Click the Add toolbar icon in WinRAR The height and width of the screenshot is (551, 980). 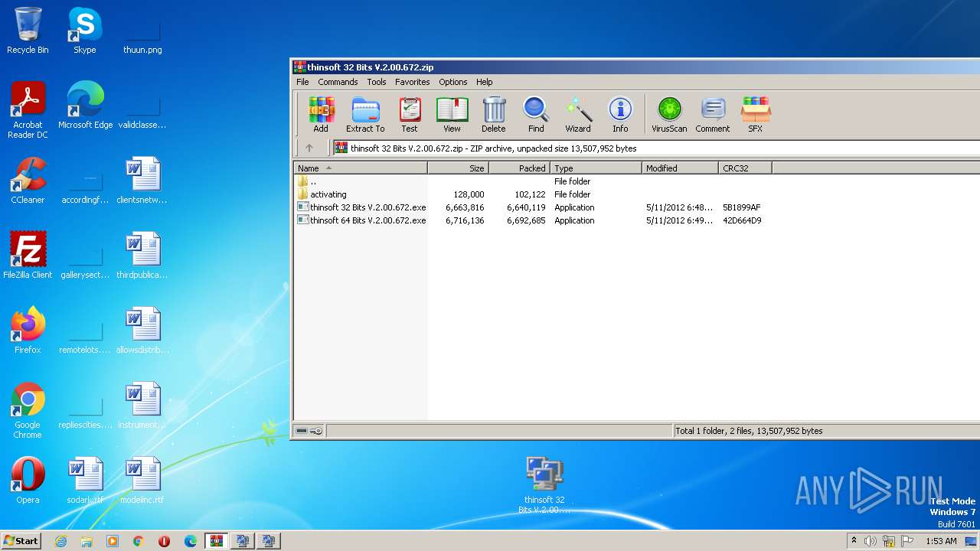(321, 115)
